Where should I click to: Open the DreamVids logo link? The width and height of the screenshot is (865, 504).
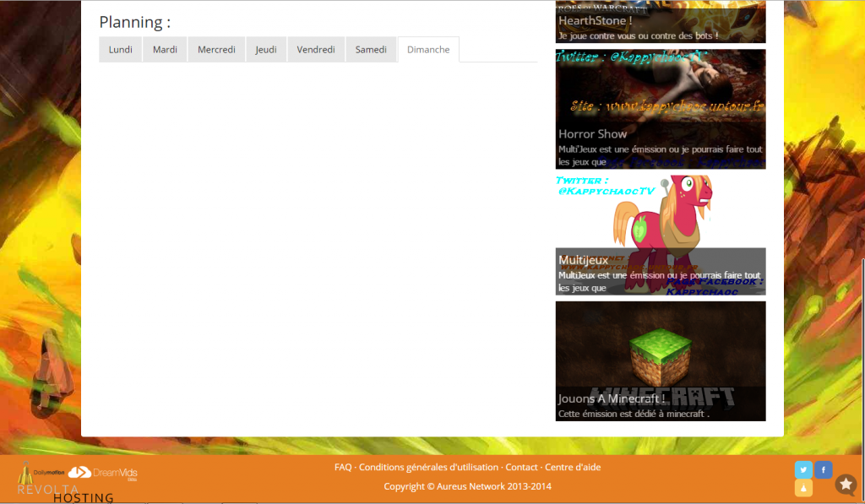(103, 473)
